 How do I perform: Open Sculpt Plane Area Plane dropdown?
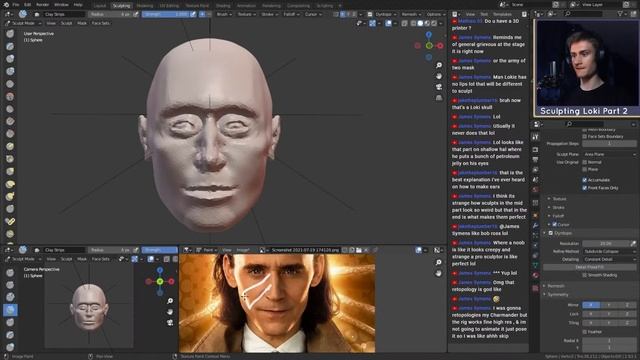pos(609,154)
